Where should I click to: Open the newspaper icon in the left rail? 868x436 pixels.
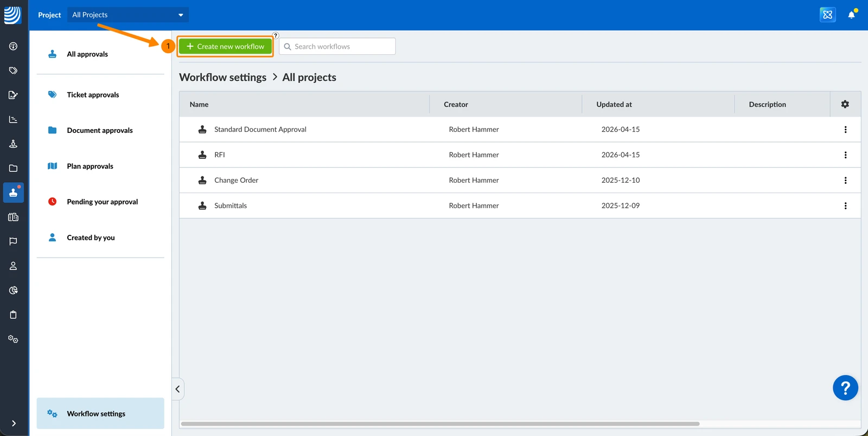14,217
